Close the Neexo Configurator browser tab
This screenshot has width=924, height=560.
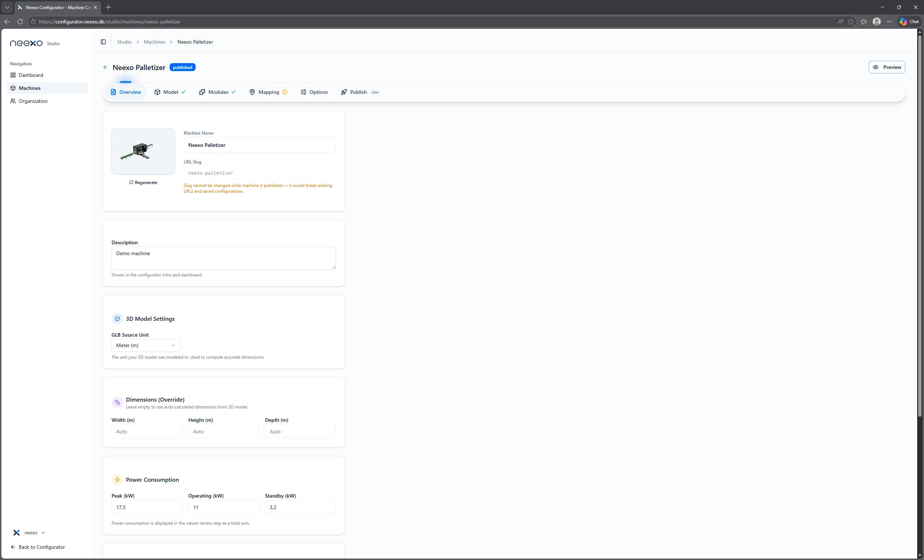pos(95,8)
